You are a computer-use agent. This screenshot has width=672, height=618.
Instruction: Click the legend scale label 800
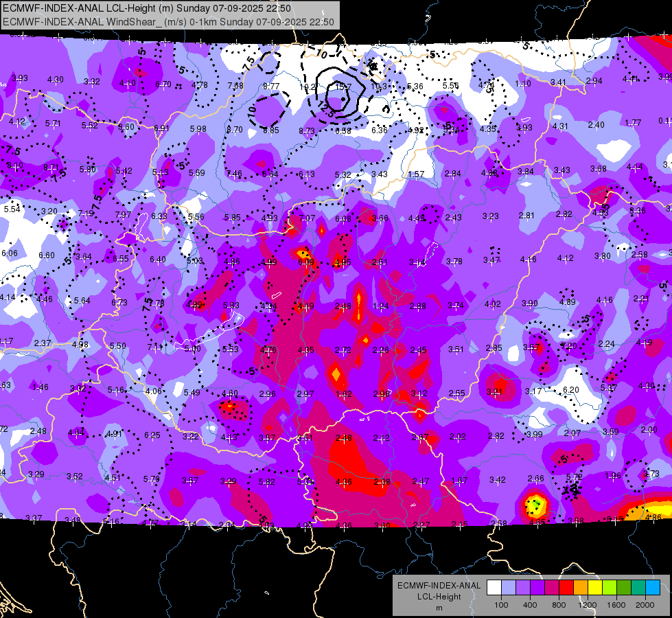[559, 605]
